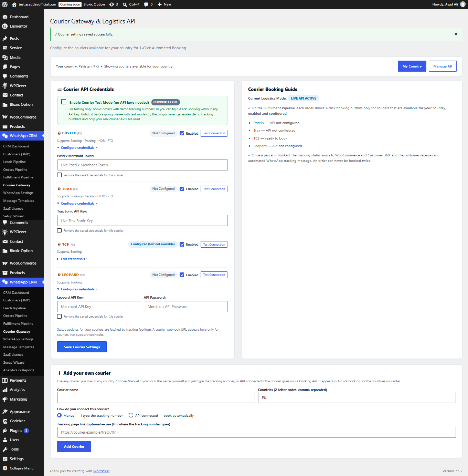
Task: Check remove saved credentials under PostEx token
Action: [59, 175]
